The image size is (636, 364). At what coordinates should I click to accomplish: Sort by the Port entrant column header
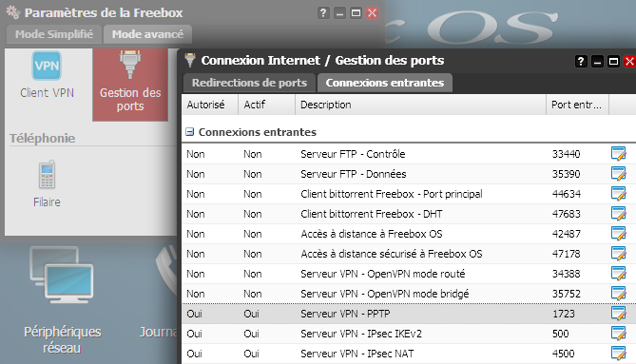pyautogui.click(x=577, y=105)
